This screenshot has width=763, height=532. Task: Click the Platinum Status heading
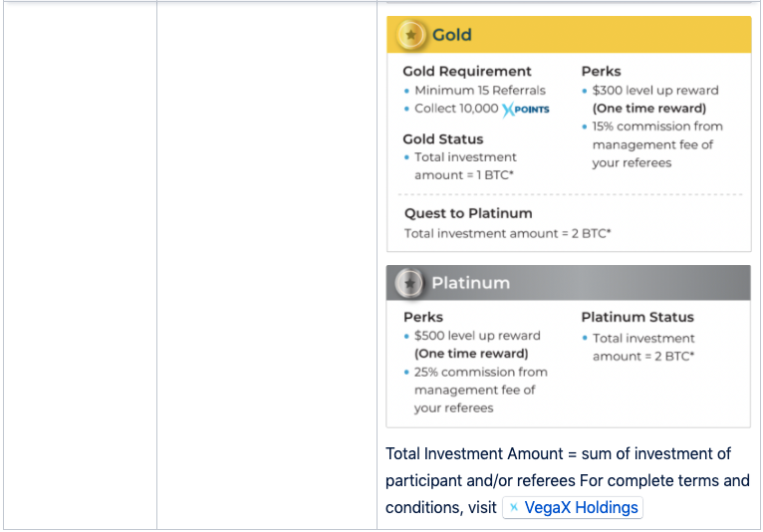(637, 317)
